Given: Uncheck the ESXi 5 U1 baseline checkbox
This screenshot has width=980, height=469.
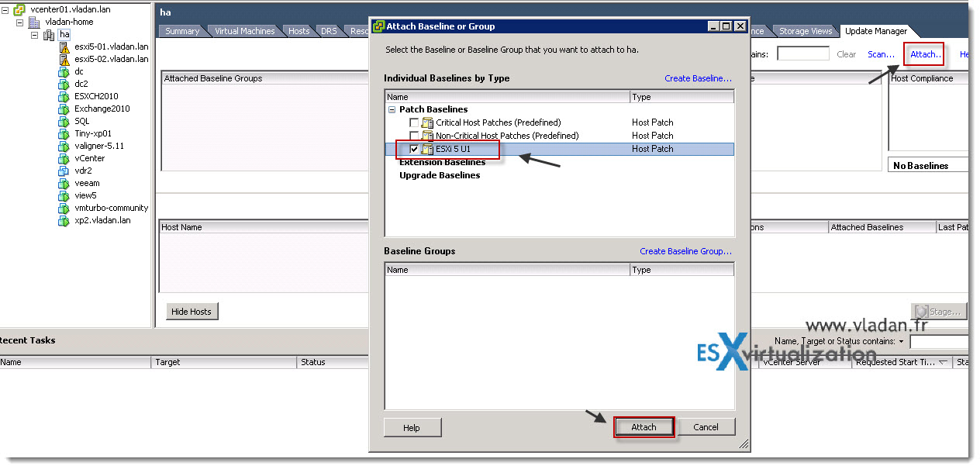Looking at the screenshot, I should [x=414, y=149].
